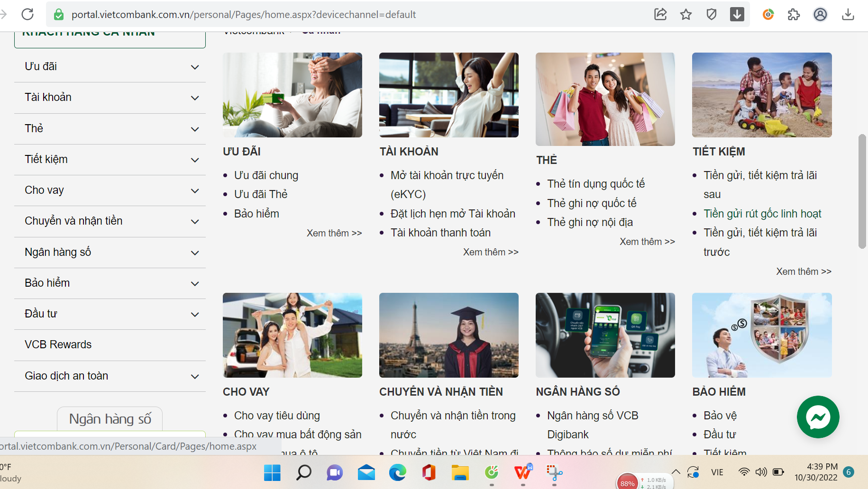Click Xem thêm under ƯU ĐÃI
Viewport: 868px width, 489px height.
click(x=334, y=233)
